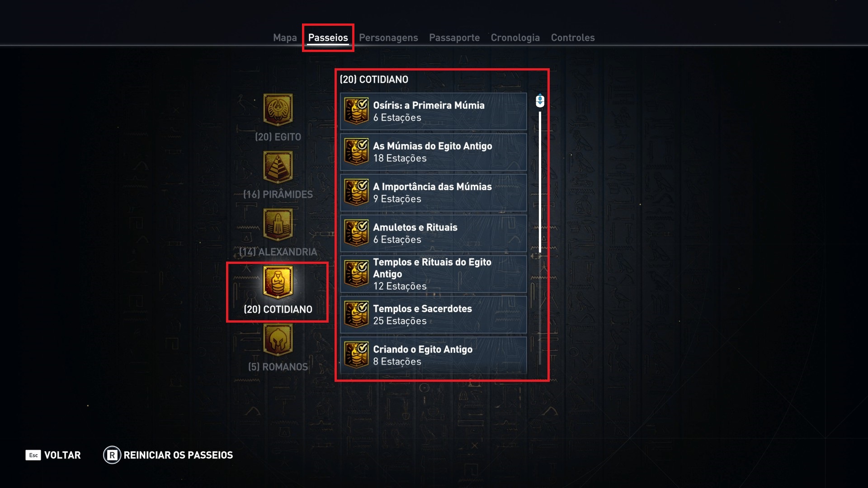Open the Controles tab
Viewport: 868px width, 488px height.
[573, 38]
